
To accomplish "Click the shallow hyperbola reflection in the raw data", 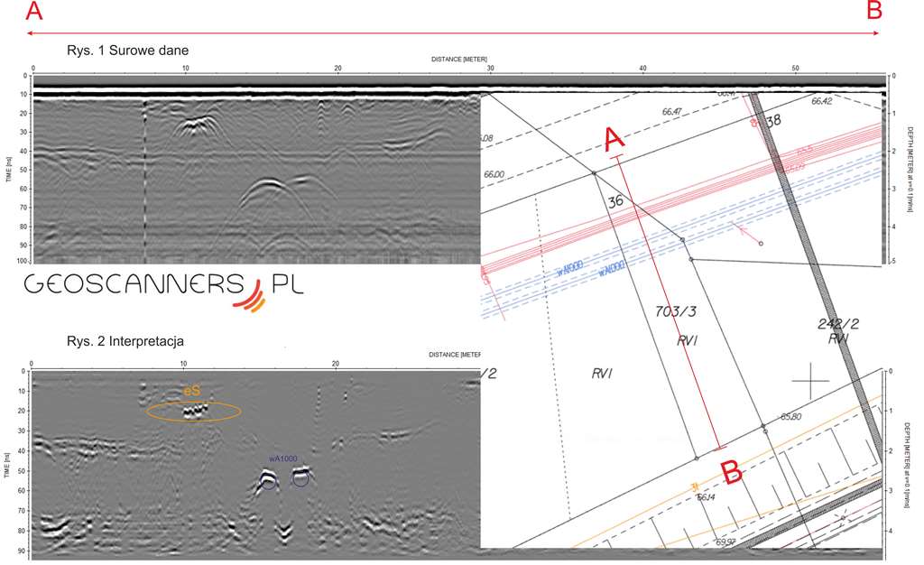I will pyautogui.click(x=195, y=125).
